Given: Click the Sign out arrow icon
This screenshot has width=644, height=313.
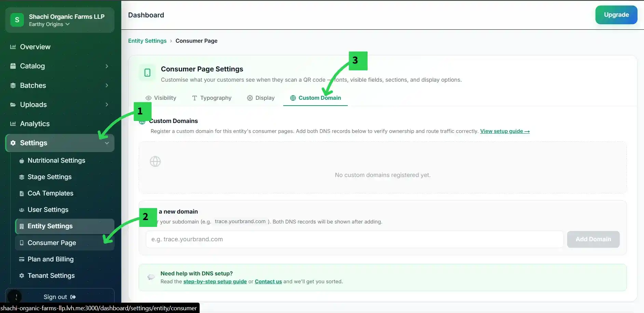Looking at the screenshot, I should pos(73,297).
